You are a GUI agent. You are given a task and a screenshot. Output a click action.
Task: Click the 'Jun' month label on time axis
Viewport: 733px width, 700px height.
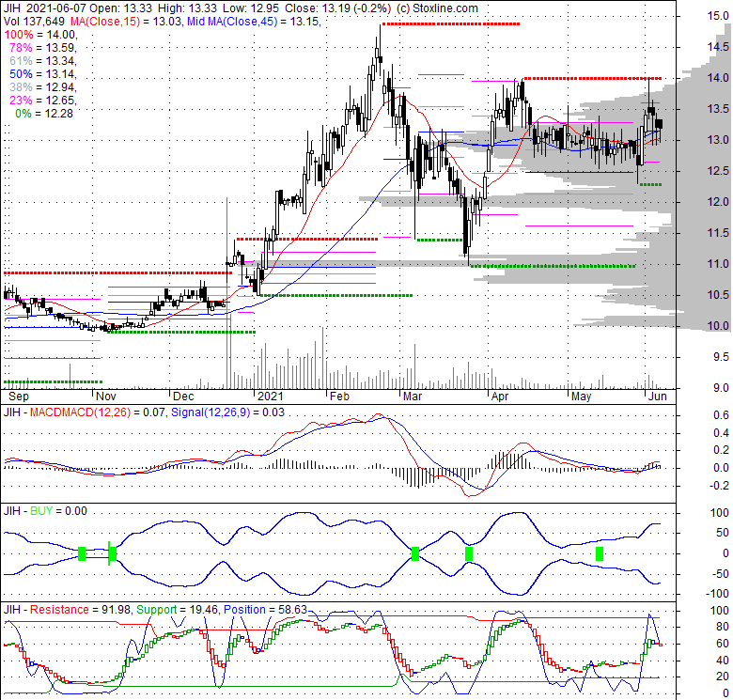coord(658,397)
